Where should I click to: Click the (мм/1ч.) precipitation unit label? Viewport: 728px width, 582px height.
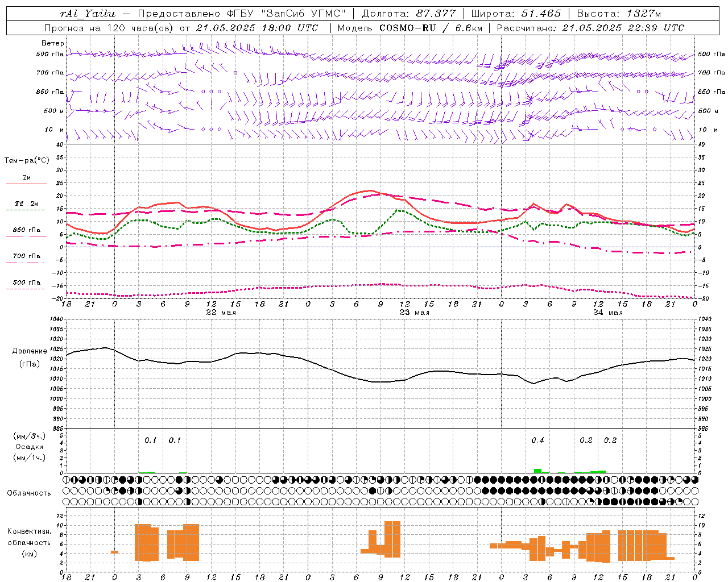(x=30, y=458)
